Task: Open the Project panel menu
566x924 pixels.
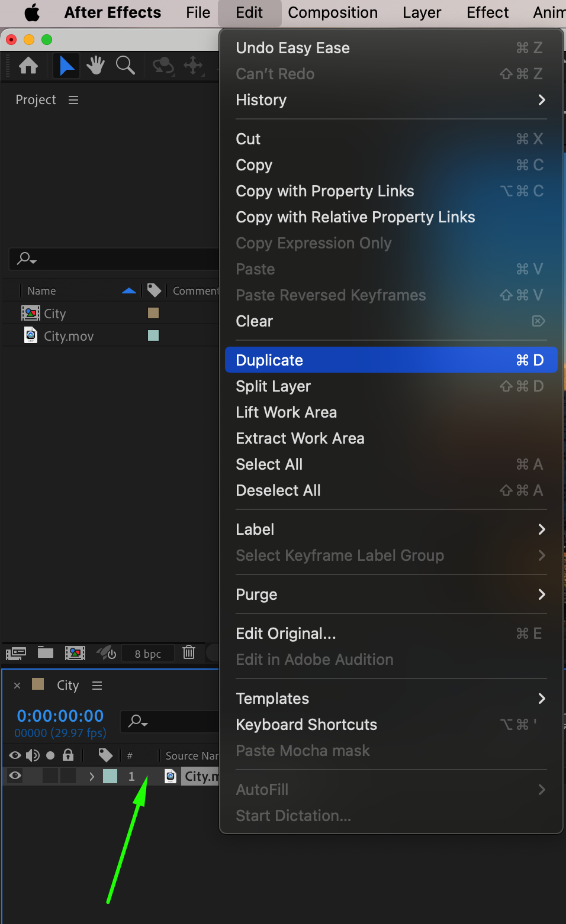Action: click(73, 100)
